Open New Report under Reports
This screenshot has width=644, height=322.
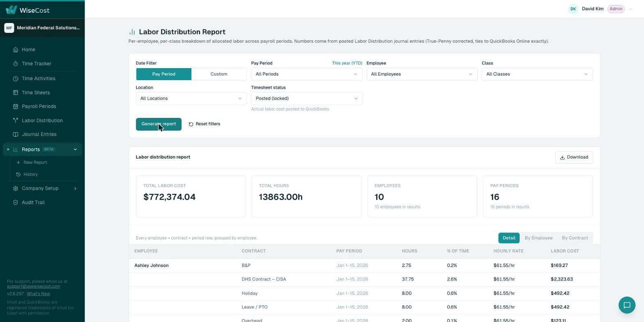35,163
